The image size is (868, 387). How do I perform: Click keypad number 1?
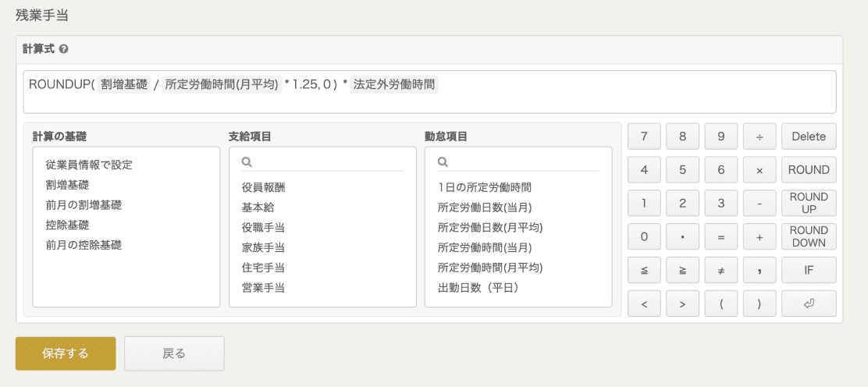644,203
